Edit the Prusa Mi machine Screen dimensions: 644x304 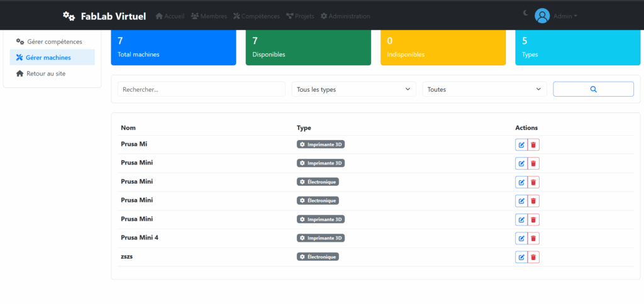(521, 145)
